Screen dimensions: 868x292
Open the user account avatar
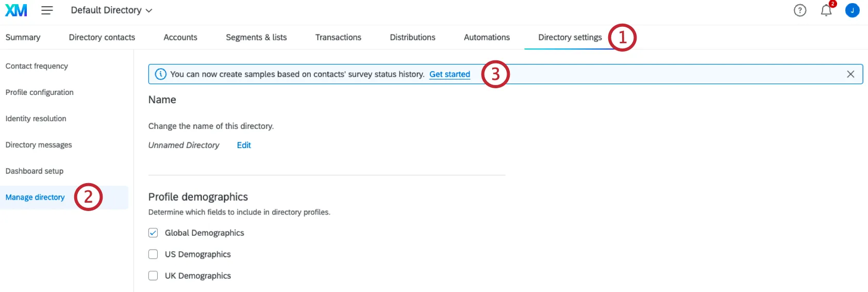(852, 10)
